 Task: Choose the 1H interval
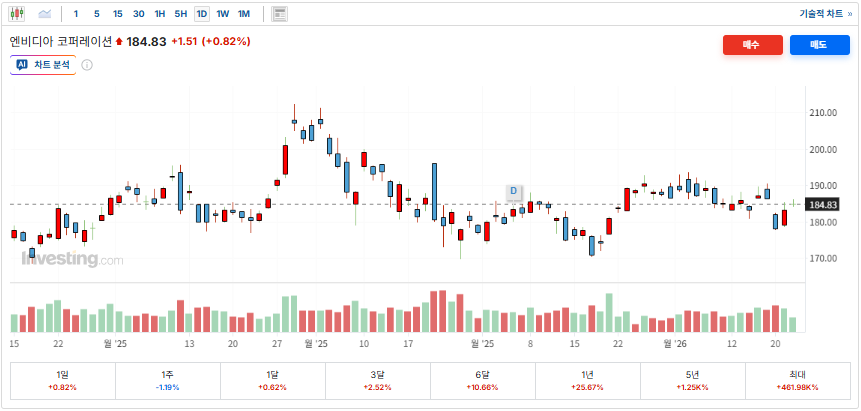point(160,14)
